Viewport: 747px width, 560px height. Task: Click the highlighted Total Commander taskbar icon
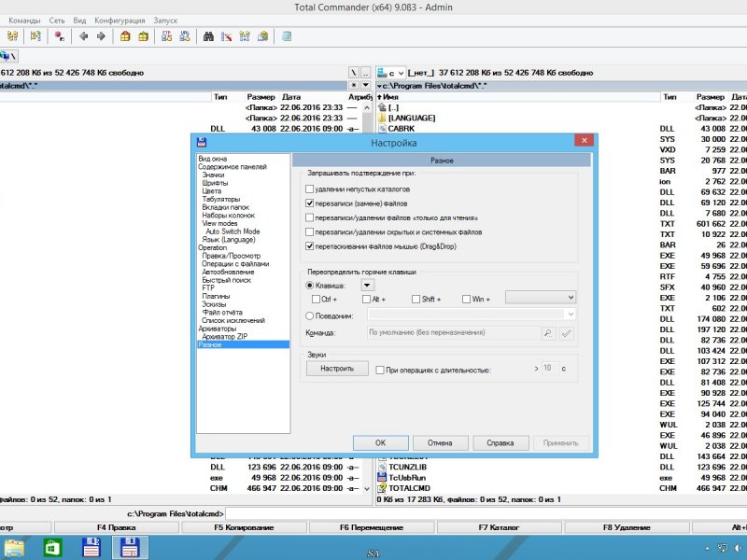pos(130,548)
